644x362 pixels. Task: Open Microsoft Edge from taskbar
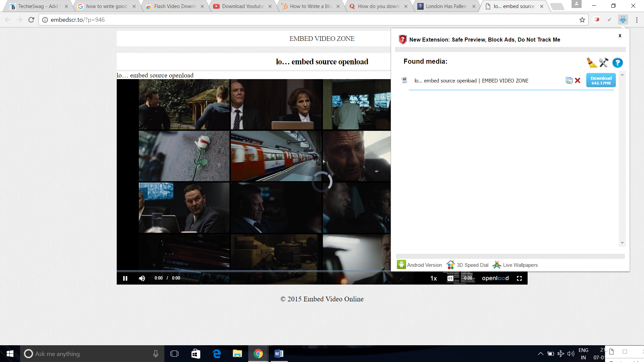pos(217,354)
